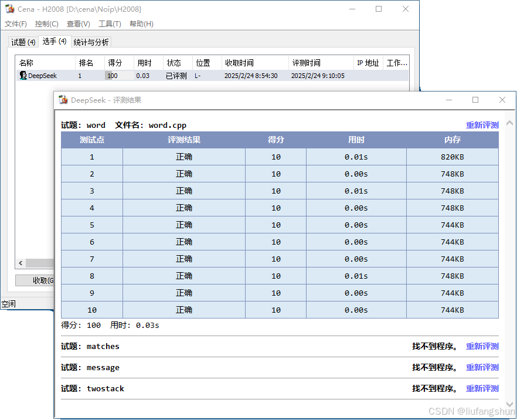The height and width of the screenshot is (420, 517).
Task: Switch to the 试题 (4) tab
Action: [x=23, y=42]
